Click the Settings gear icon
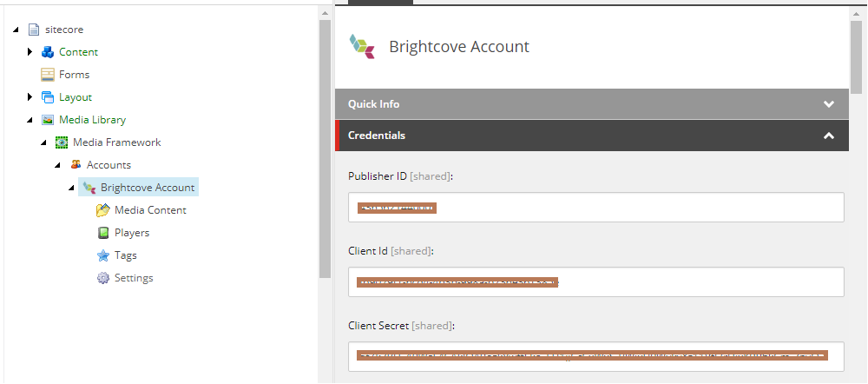The height and width of the screenshot is (384, 868). [x=103, y=278]
